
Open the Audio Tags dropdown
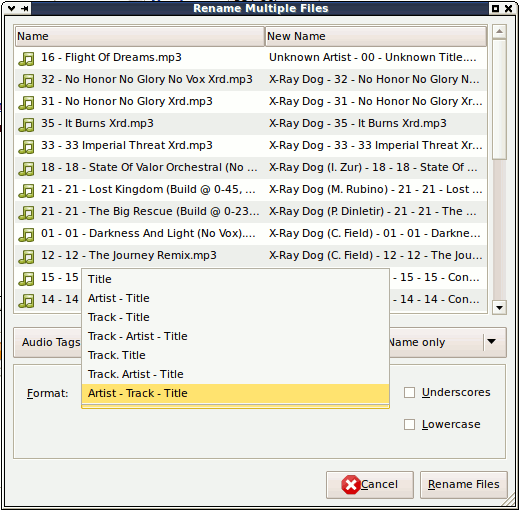[x=48, y=342]
